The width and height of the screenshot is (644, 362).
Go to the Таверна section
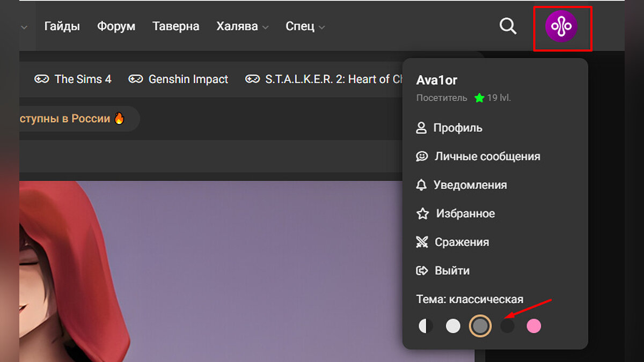click(x=175, y=26)
